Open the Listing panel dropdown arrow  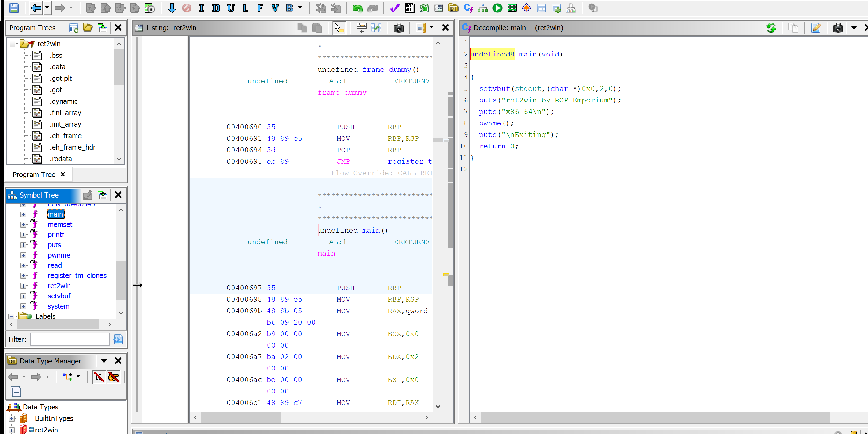point(432,28)
